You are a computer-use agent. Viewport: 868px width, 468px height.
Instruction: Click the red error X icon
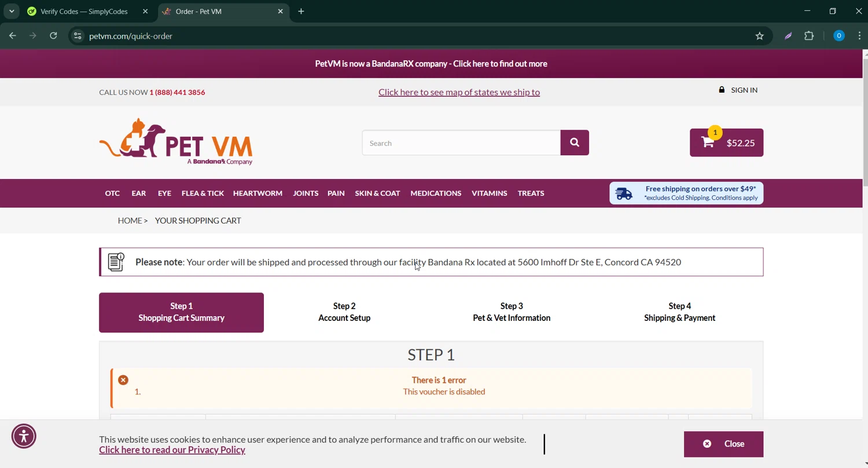(x=123, y=380)
